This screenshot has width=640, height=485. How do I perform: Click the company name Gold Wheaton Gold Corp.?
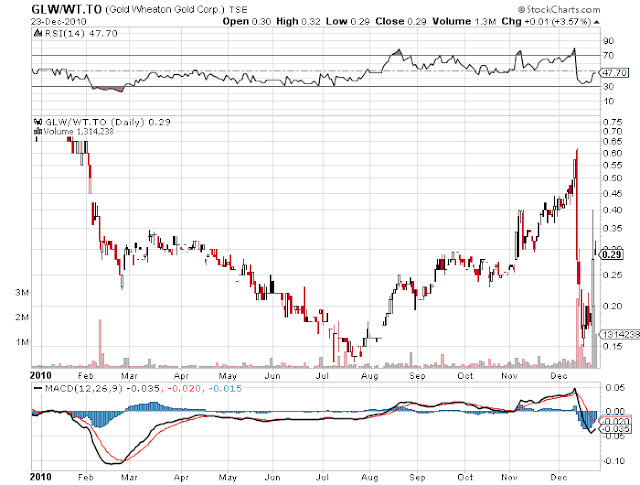(x=165, y=9)
